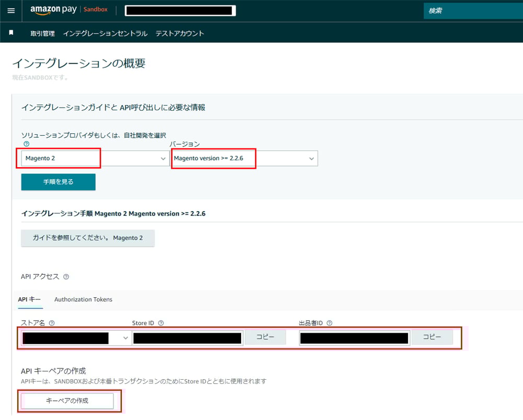Viewport: 523px width, 420px height.
Task: Click the redacted account selector in header
Action: (180, 10)
